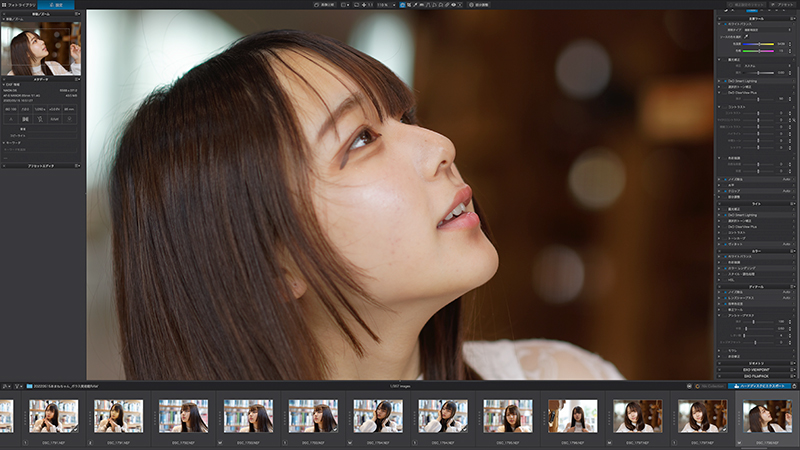Toggle Crop in Essential Tools palette
Screen dimensions: 800x450
725,191
